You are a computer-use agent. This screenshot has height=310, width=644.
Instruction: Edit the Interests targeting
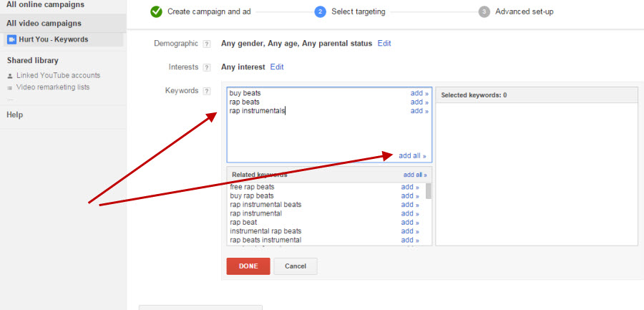click(277, 67)
